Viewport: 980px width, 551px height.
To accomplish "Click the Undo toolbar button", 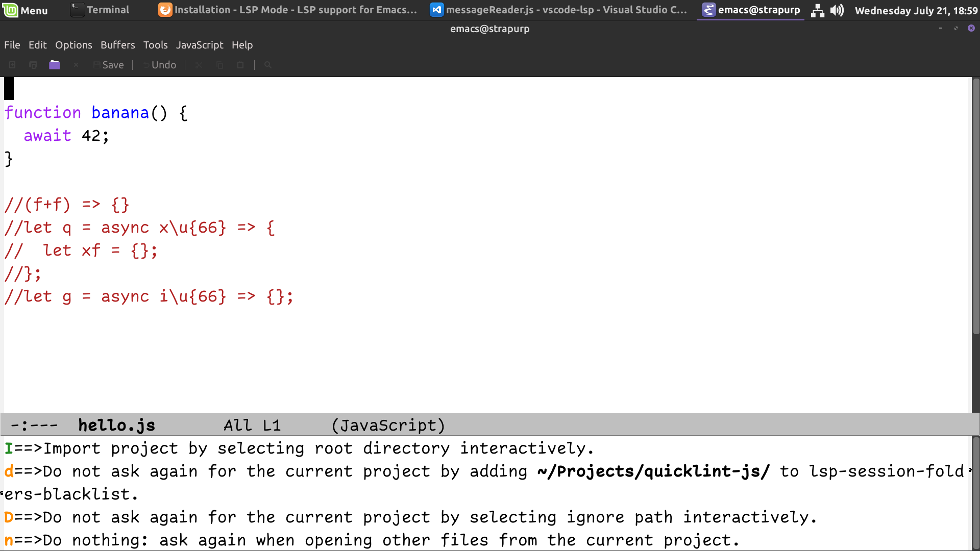I will 160,65.
